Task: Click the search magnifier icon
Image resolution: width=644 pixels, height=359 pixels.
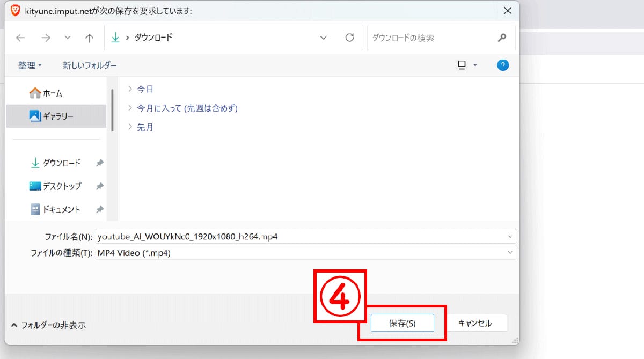Action: [x=502, y=38]
